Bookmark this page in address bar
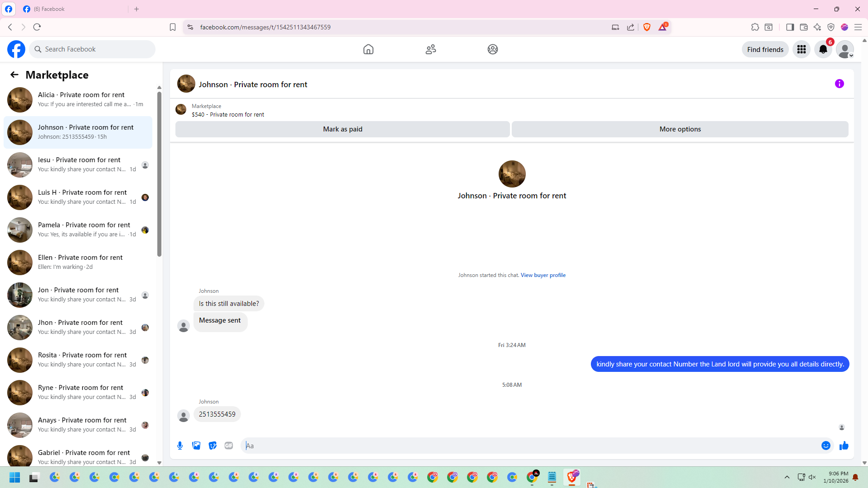 [x=173, y=27]
